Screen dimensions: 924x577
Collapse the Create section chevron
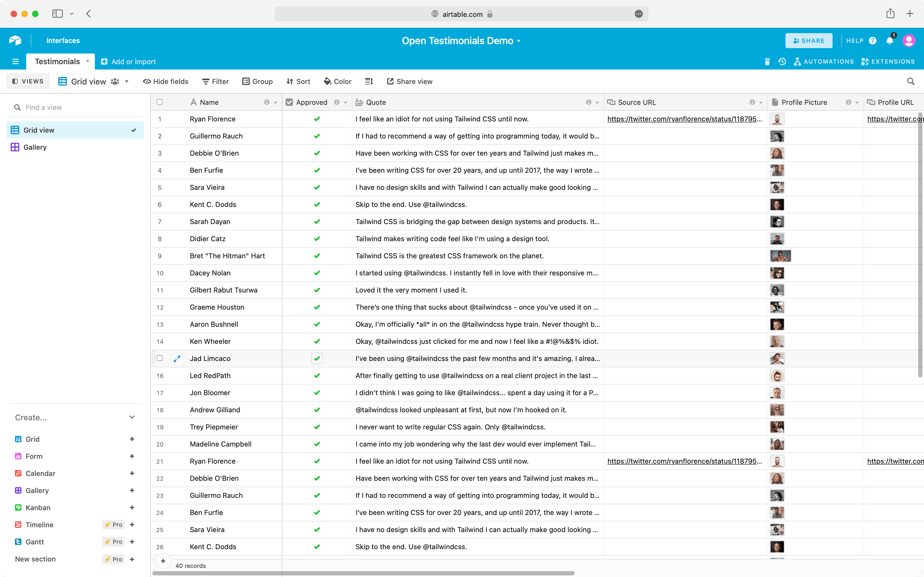[x=132, y=417]
